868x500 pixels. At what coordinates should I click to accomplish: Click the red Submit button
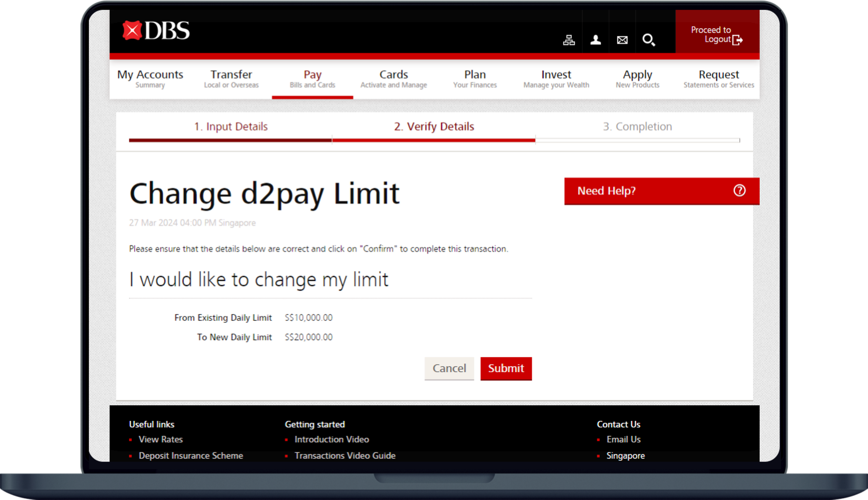506,368
